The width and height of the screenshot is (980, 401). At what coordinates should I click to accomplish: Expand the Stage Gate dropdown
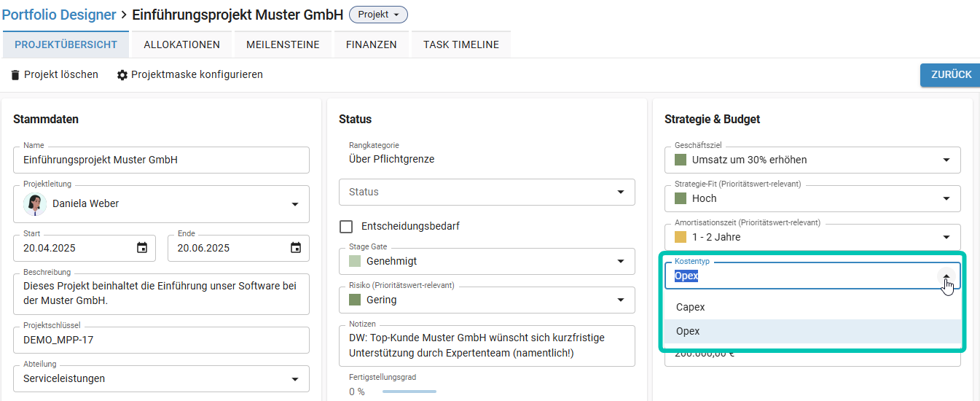tap(621, 261)
